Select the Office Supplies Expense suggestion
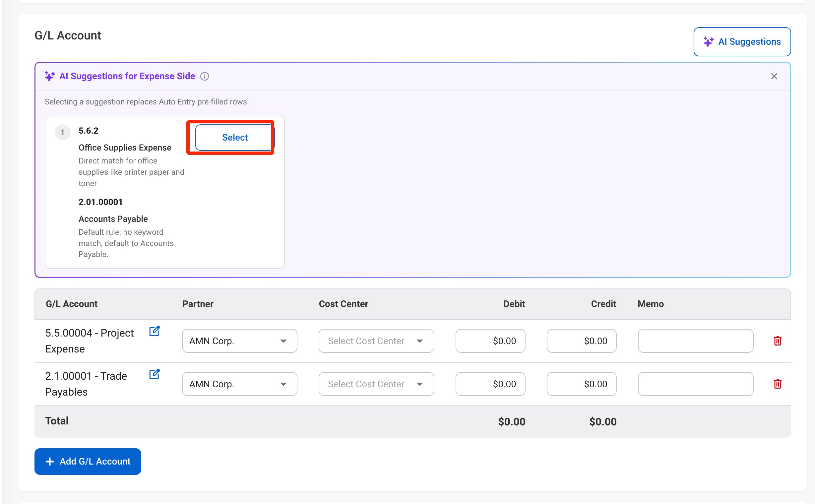Screen dimensions: 815x504 pos(235,137)
